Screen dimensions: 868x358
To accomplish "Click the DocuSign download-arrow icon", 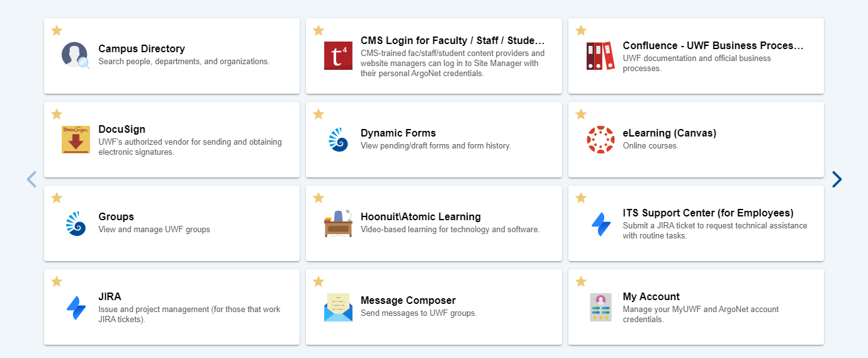I will tap(76, 139).
